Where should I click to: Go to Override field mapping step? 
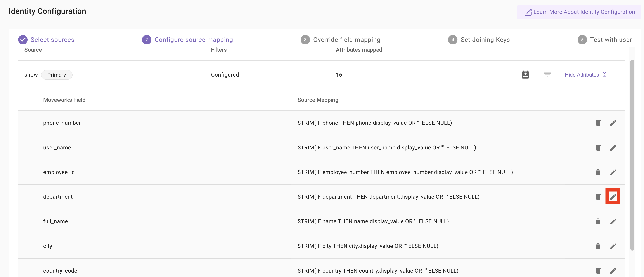[341, 40]
